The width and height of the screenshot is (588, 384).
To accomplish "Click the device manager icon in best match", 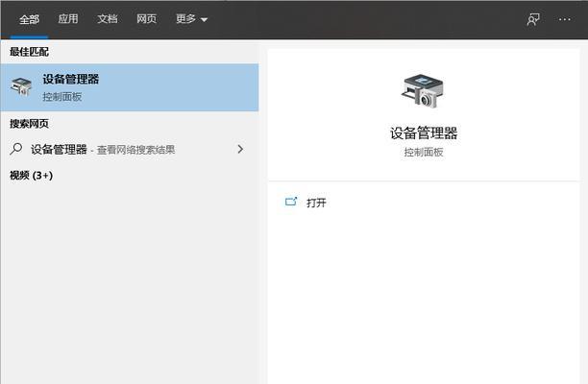I will (x=21, y=86).
